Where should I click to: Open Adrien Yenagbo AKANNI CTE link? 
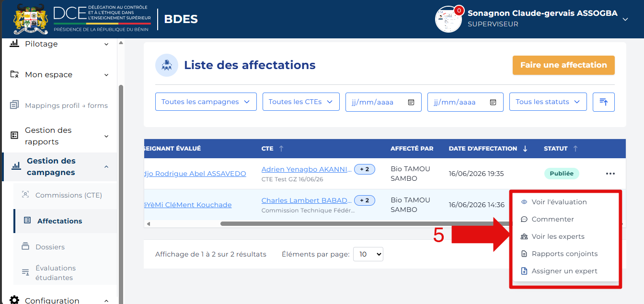(x=307, y=169)
